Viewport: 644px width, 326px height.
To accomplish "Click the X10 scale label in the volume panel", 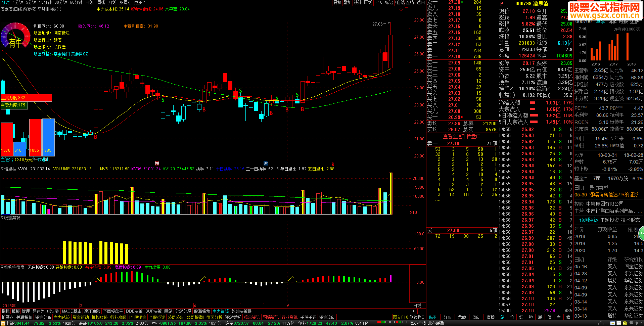I will click(x=414, y=212).
